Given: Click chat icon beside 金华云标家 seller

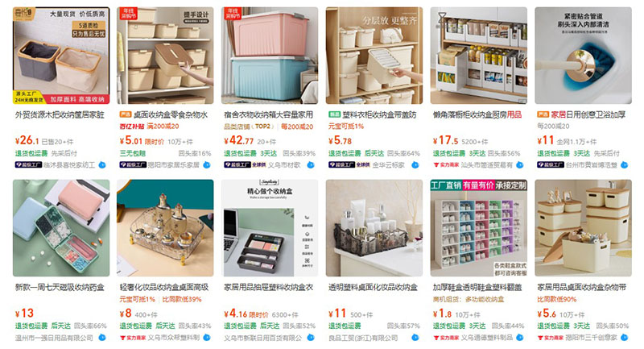Looking at the screenshot, I should [x=415, y=165].
